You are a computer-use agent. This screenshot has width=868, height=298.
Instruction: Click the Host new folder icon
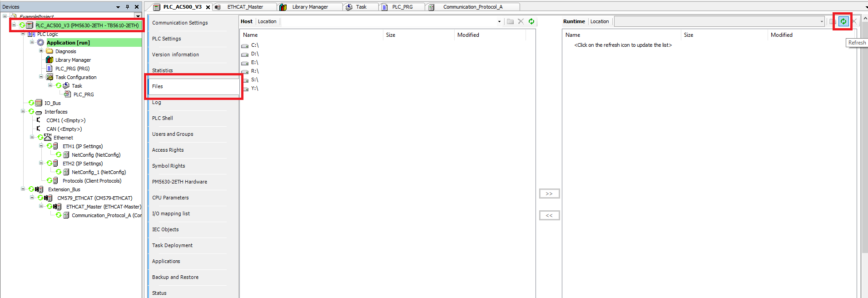point(510,21)
